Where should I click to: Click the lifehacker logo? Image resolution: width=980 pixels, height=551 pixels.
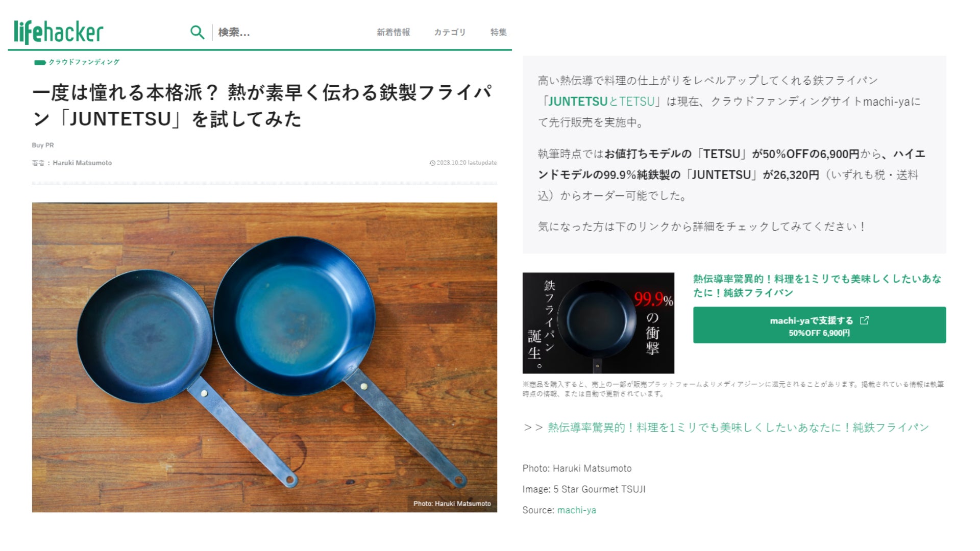58,32
